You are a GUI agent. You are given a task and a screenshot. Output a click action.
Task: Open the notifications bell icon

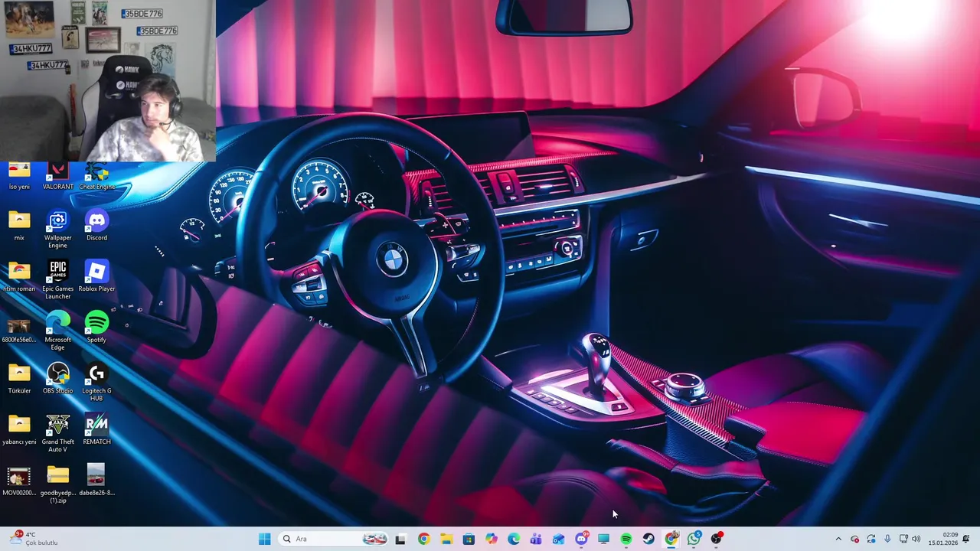pos(966,539)
